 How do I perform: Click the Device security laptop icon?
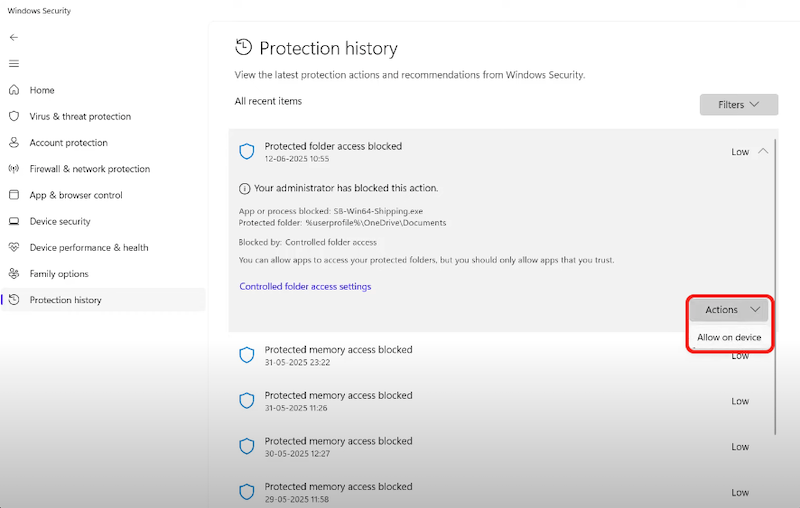(x=14, y=221)
